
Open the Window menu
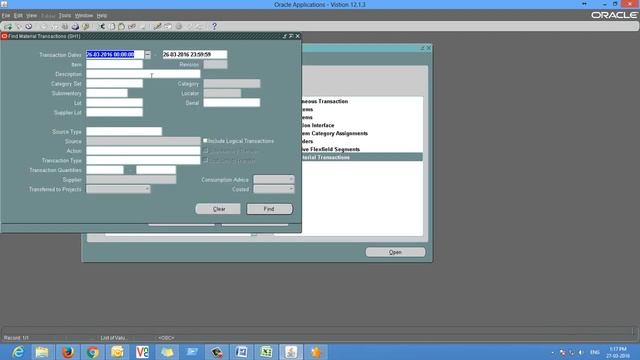[84, 16]
